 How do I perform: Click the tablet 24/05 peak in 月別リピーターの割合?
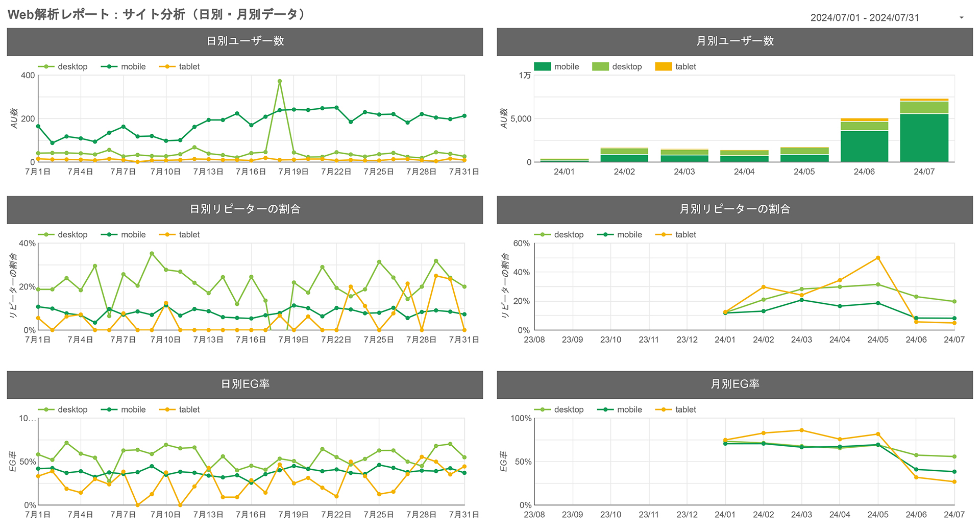(878, 258)
